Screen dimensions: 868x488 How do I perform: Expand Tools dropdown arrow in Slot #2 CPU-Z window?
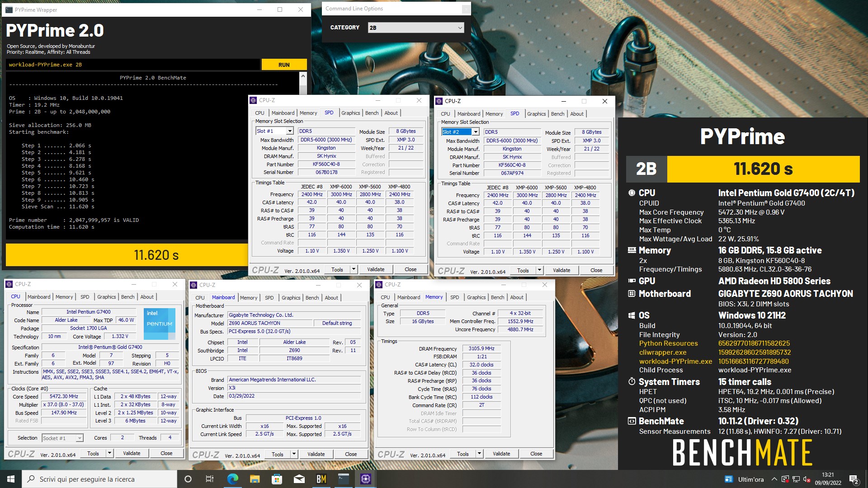[x=539, y=270]
